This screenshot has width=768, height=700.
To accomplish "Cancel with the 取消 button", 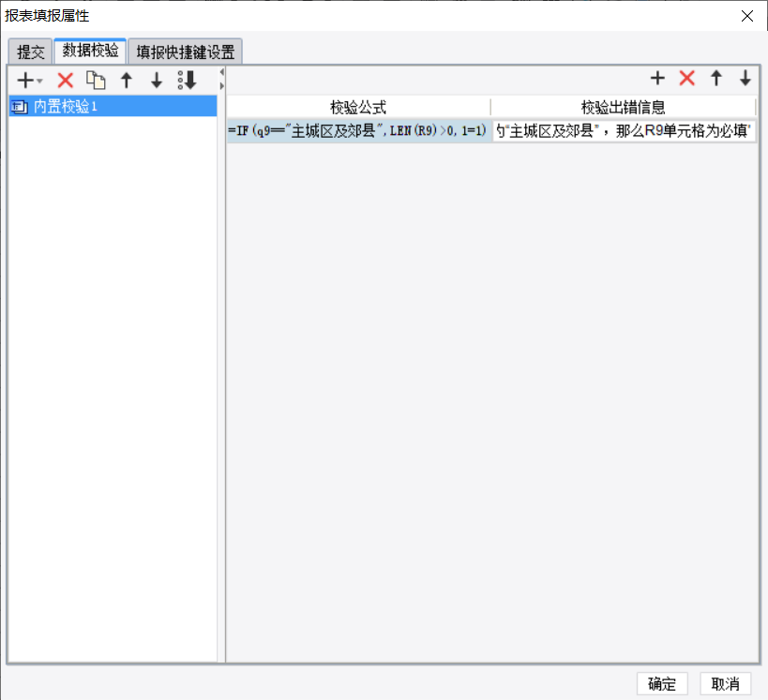I will (725, 683).
